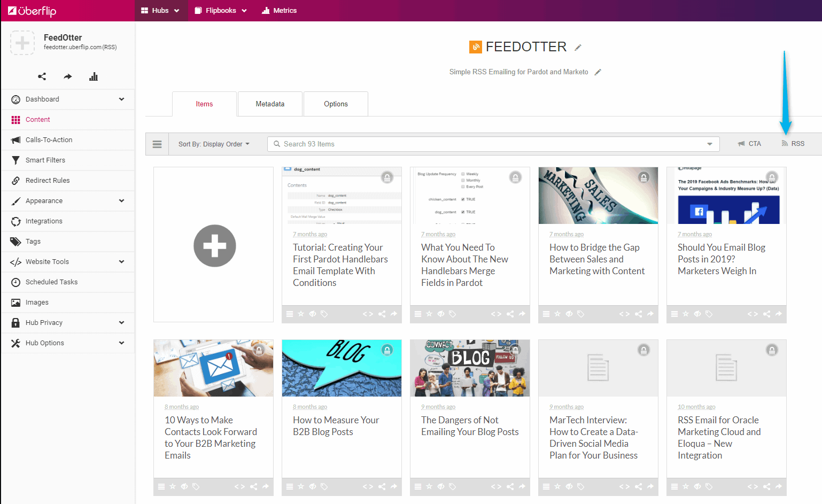Screen dimensions: 822x504
Task: Open the Hubs dropdown in top bar
Action: click(x=160, y=11)
